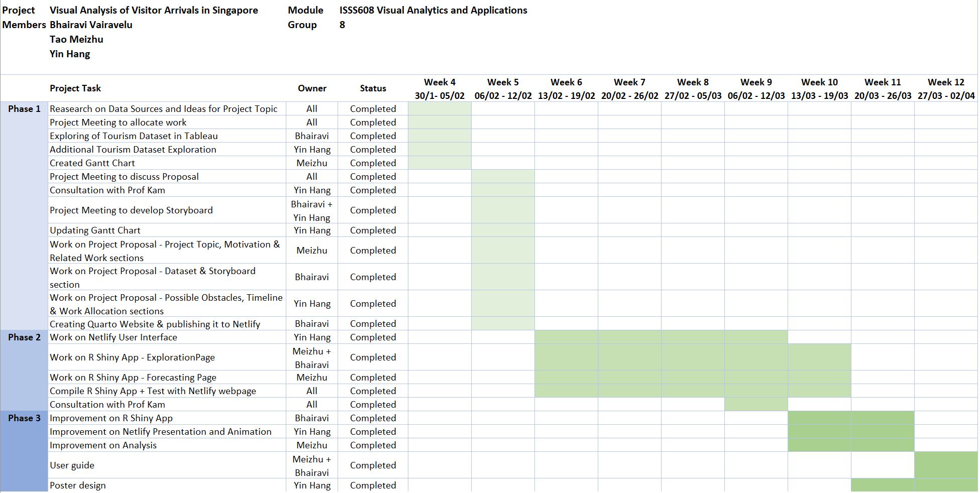Viewport: 980px width, 493px height.
Task: Select the "Owner" column header
Action: [x=312, y=88]
